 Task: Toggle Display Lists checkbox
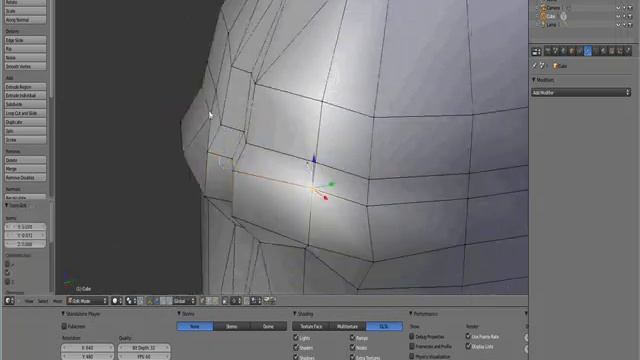[x=468, y=346]
